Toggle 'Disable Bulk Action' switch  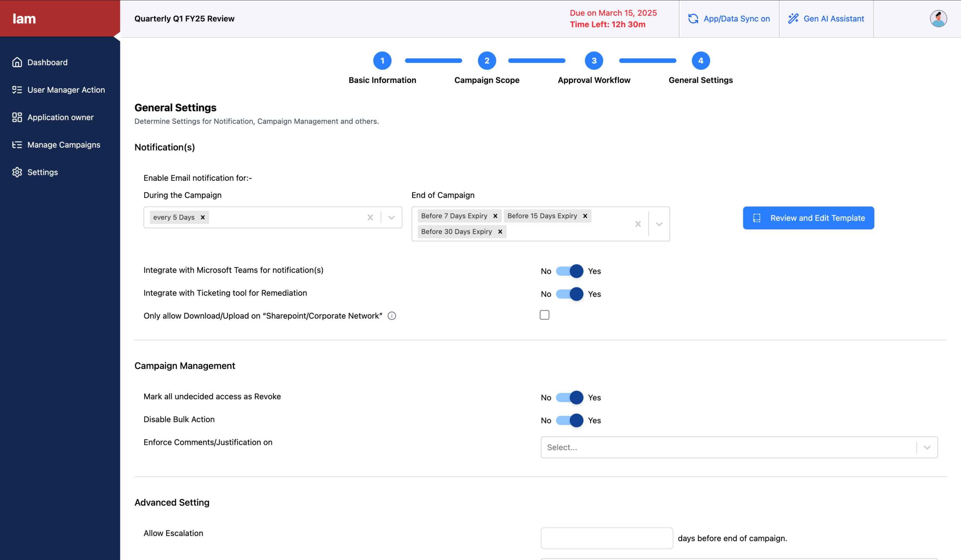(x=569, y=420)
